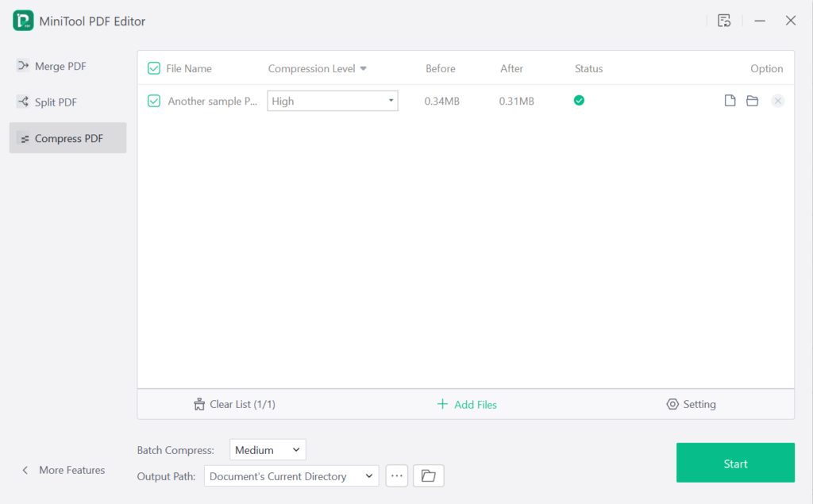Click the Batch Compress label
Screen dimensions: 813x504
pyautogui.click(x=175, y=450)
